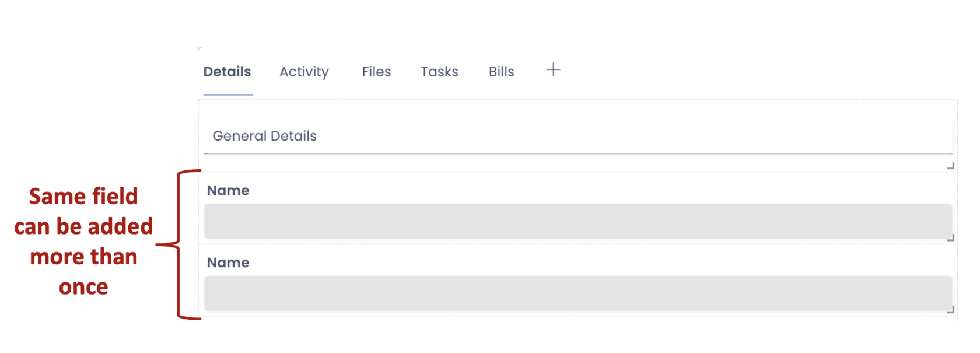Click the second Name field's resize handle
The height and width of the screenshot is (353, 980).
click(x=950, y=310)
